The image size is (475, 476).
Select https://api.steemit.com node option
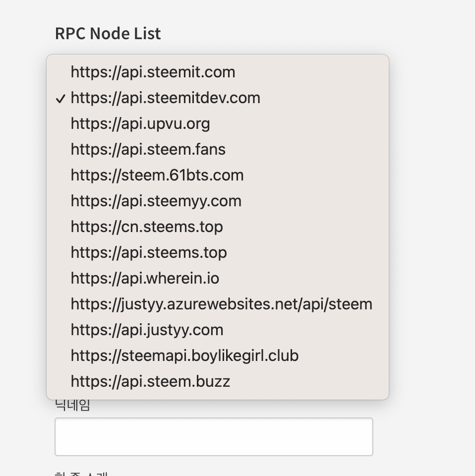[153, 72]
